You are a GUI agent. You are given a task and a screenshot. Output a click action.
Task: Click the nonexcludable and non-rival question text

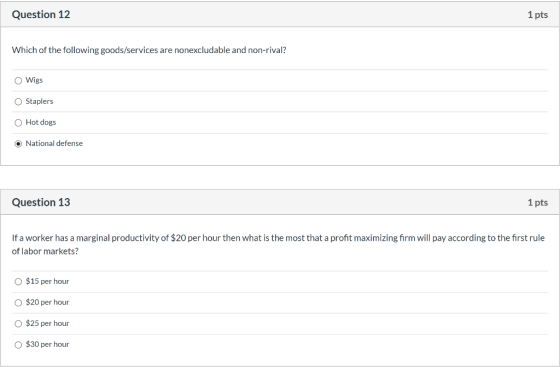149,50
